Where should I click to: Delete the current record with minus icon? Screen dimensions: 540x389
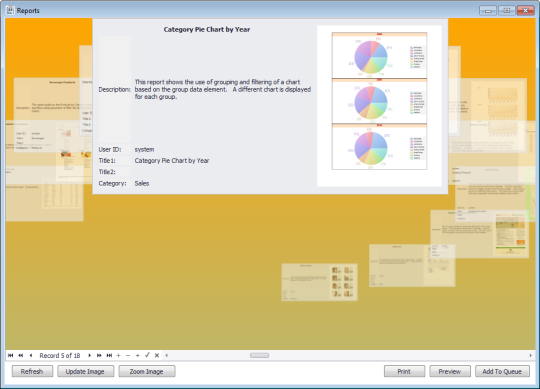(x=128, y=355)
